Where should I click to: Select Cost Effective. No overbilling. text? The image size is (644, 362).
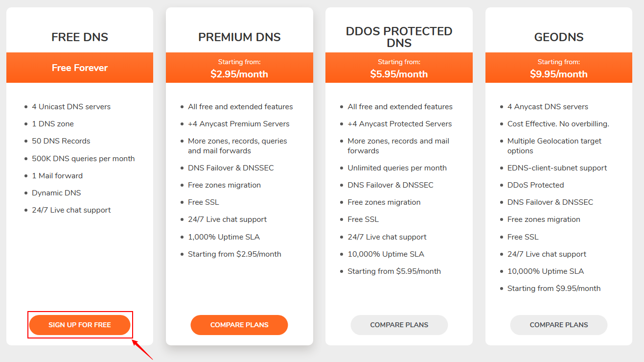click(558, 124)
